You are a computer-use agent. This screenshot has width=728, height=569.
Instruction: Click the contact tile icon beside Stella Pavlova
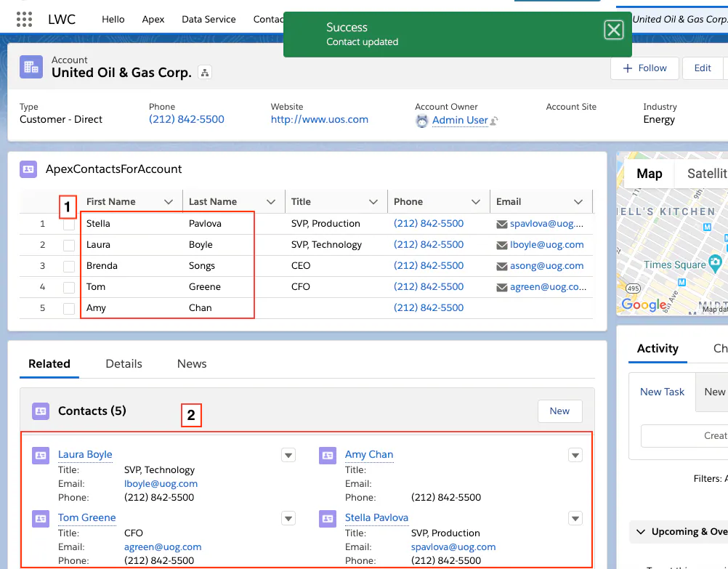coord(327,517)
